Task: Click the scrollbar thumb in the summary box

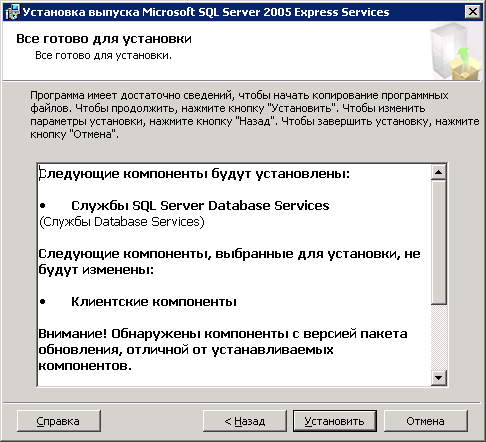Action: click(x=438, y=242)
